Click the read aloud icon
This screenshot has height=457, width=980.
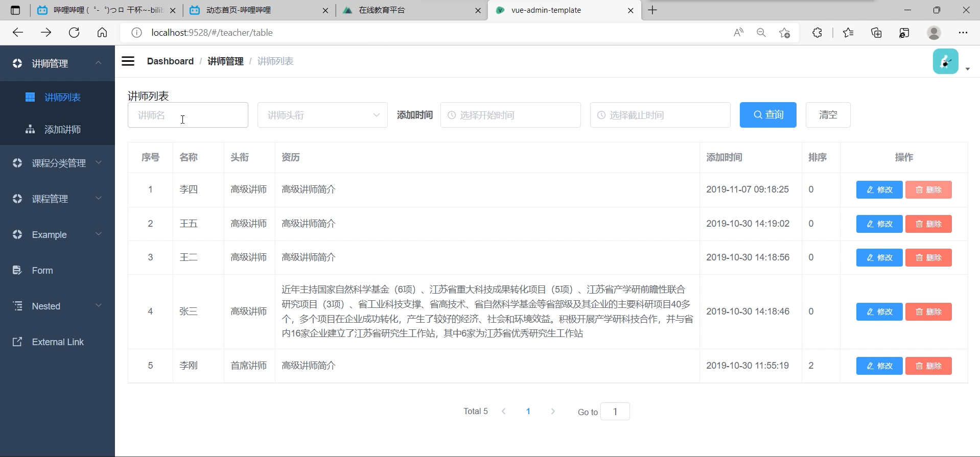(x=738, y=33)
